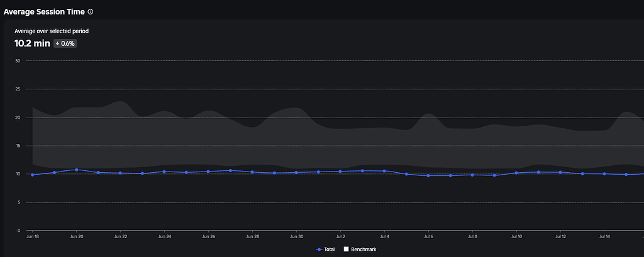The height and width of the screenshot is (257, 644).
Task: Select the Jul 6 data point on the line
Action: coord(428,176)
